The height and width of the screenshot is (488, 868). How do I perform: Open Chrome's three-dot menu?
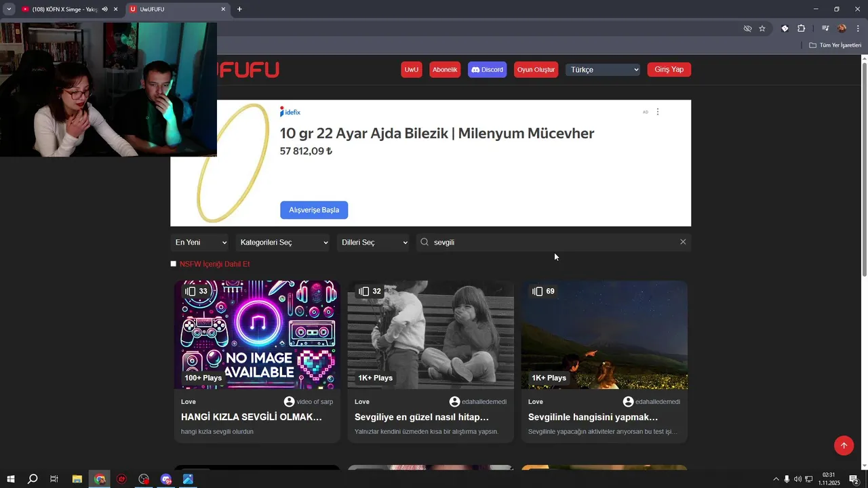[858, 28]
